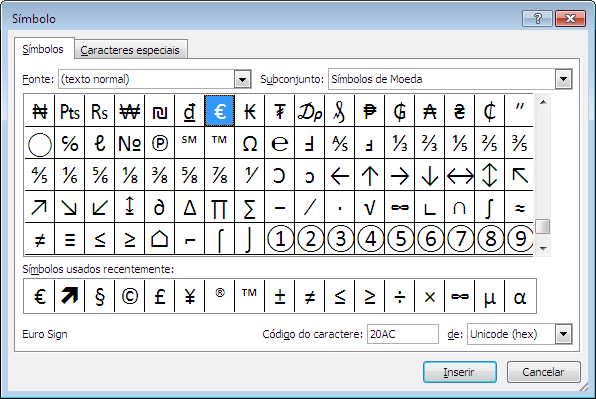Choose the alpha symbol in recent symbols
Screen dimensions: 596x399
520,296
